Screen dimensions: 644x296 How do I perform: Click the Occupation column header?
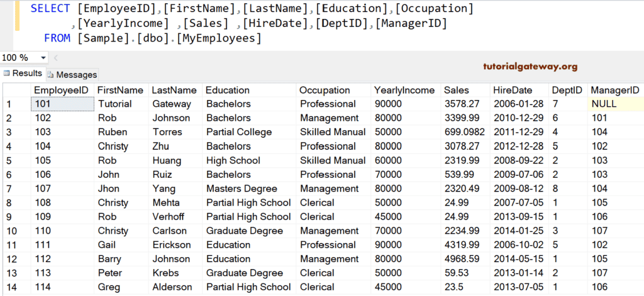pyautogui.click(x=333, y=90)
